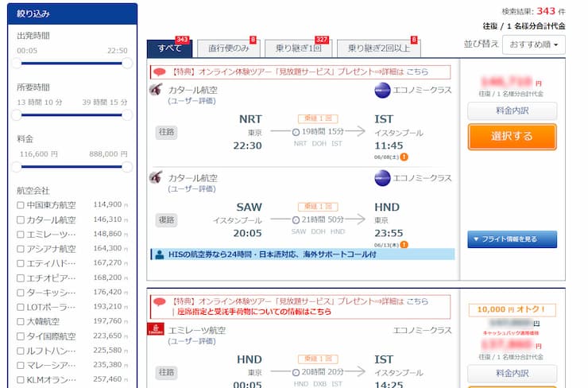Check the KLMオランダ airline filter

click(x=21, y=380)
